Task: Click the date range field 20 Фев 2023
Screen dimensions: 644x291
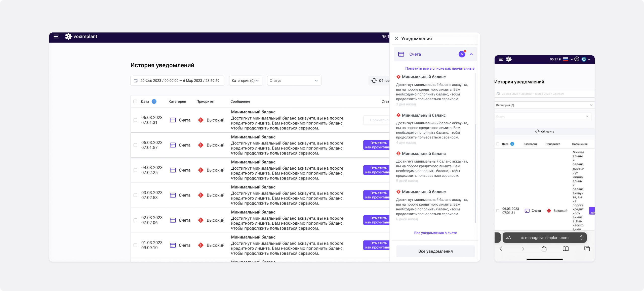Action: tap(177, 81)
